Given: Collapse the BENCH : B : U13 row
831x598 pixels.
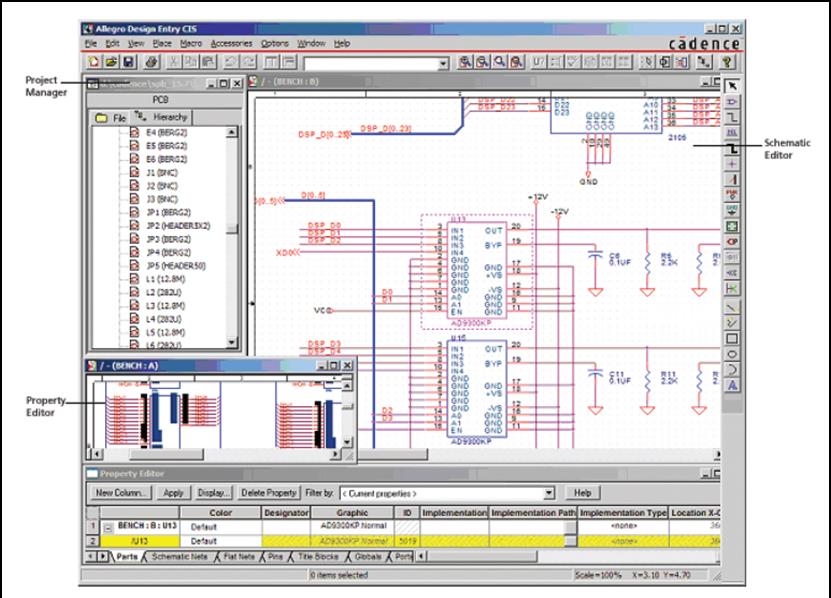Looking at the screenshot, I should point(108,527).
